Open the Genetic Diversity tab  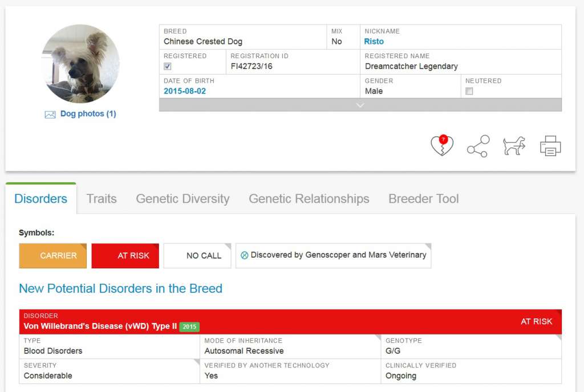click(182, 199)
